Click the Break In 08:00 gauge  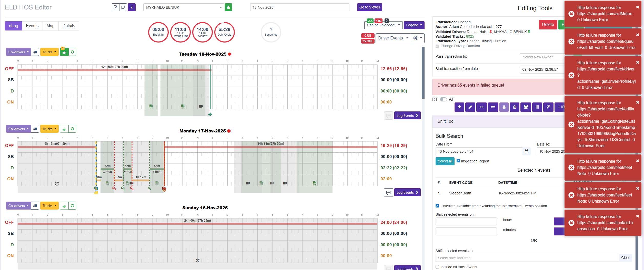[158, 32]
